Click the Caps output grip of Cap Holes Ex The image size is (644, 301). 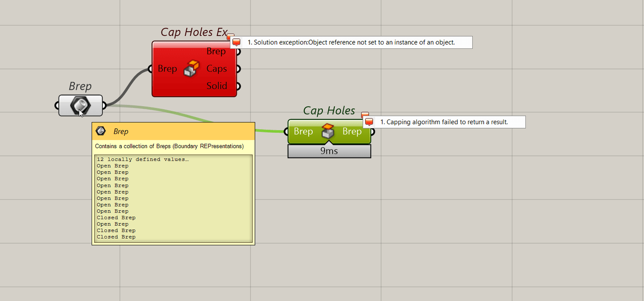pos(238,69)
